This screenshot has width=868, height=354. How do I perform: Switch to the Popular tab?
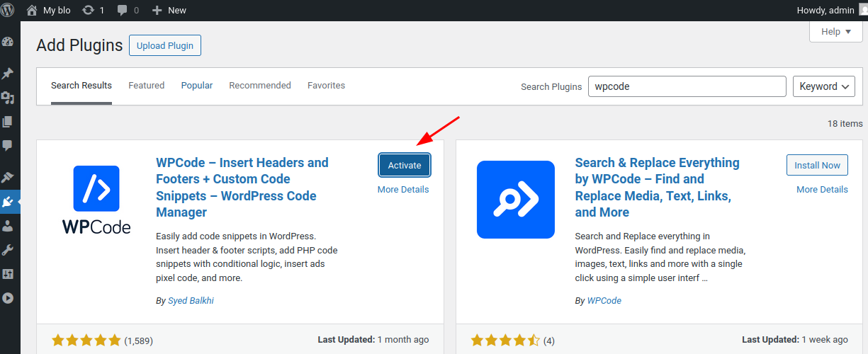[197, 86]
